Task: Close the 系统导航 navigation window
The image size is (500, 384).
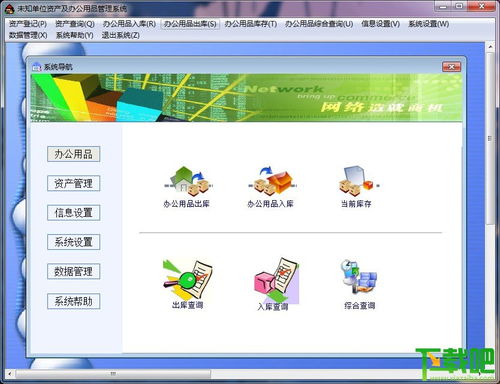Action: (452, 67)
